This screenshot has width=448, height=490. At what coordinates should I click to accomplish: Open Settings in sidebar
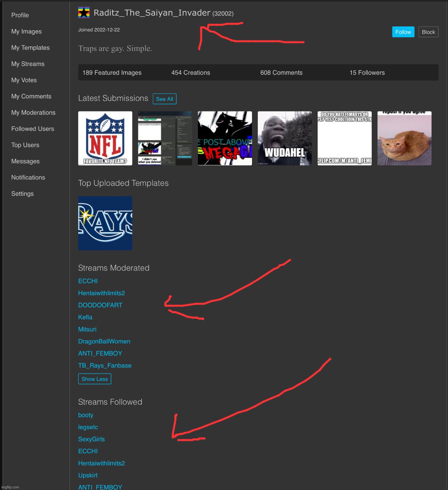click(22, 194)
